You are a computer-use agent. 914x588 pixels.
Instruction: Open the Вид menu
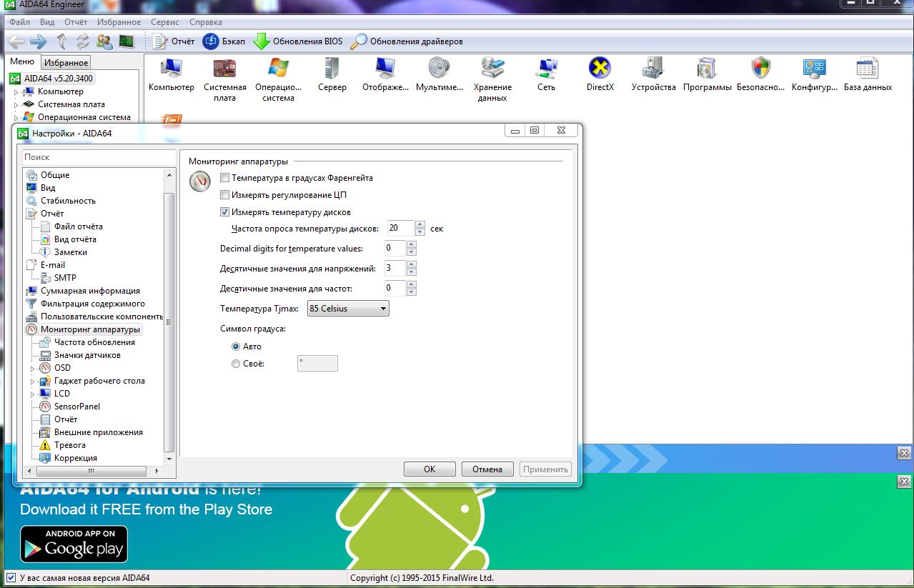coord(47,22)
